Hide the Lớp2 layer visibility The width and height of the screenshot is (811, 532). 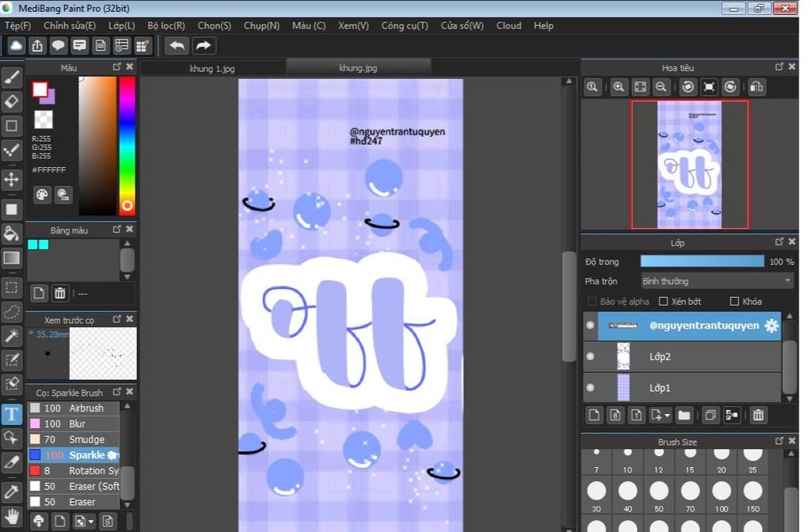coord(590,357)
